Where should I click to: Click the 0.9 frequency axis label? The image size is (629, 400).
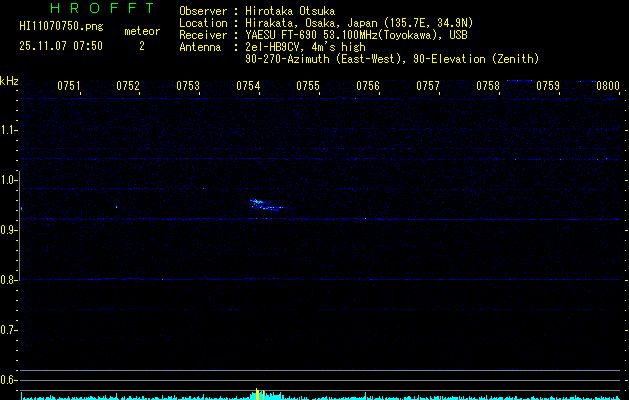pyautogui.click(x=9, y=230)
